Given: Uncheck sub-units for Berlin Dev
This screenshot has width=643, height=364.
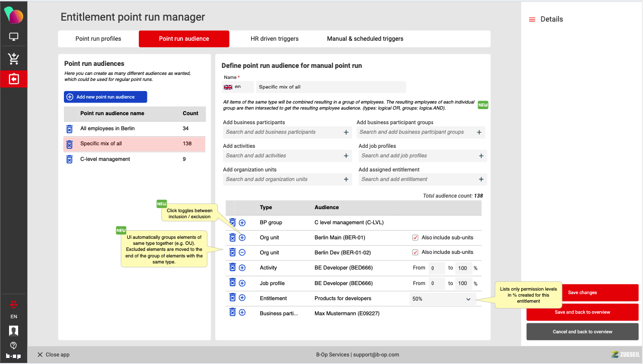Looking at the screenshot, I should [415, 252].
